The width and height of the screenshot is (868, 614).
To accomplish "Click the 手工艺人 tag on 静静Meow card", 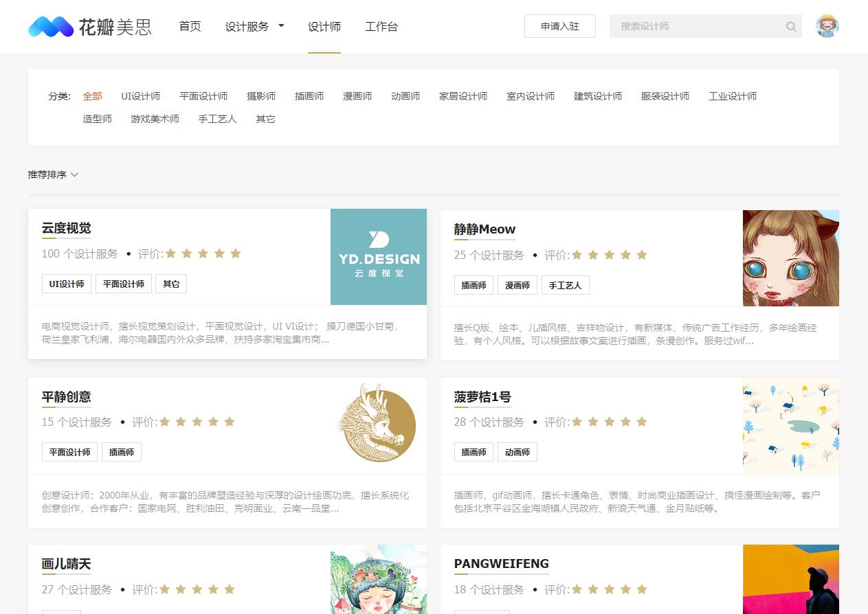I will (x=566, y=285).
